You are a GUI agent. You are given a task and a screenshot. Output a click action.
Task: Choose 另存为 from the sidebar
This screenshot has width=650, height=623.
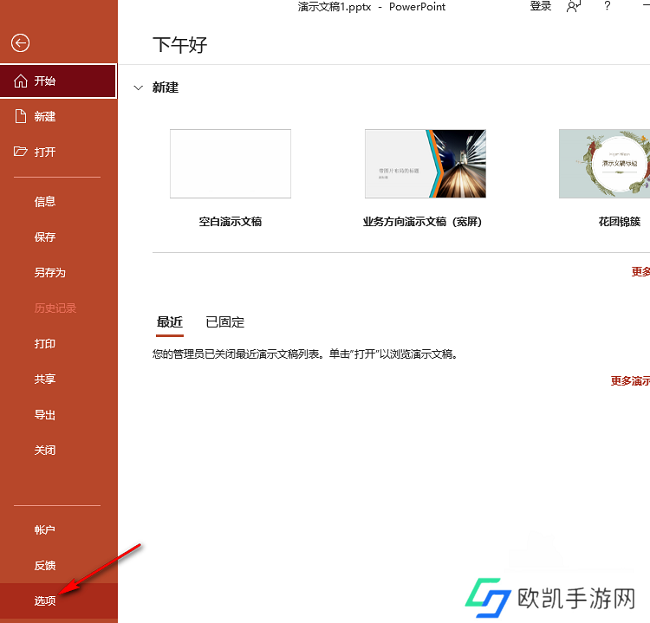coord(58,273)
